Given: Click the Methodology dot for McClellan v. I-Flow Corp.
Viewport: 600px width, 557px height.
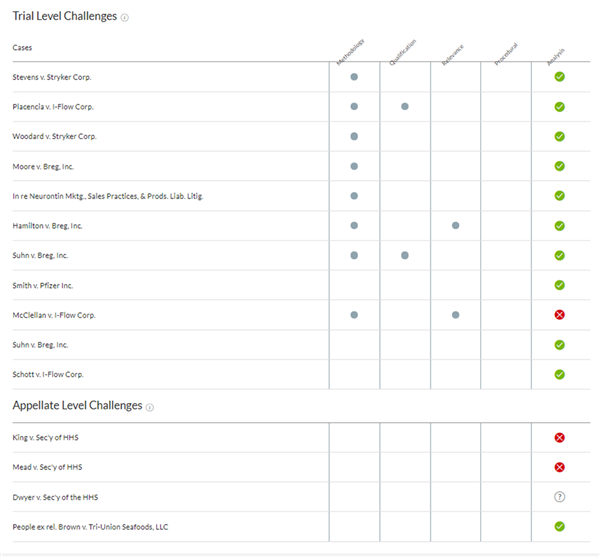Looking at the screenshot, I should (354, 315).
